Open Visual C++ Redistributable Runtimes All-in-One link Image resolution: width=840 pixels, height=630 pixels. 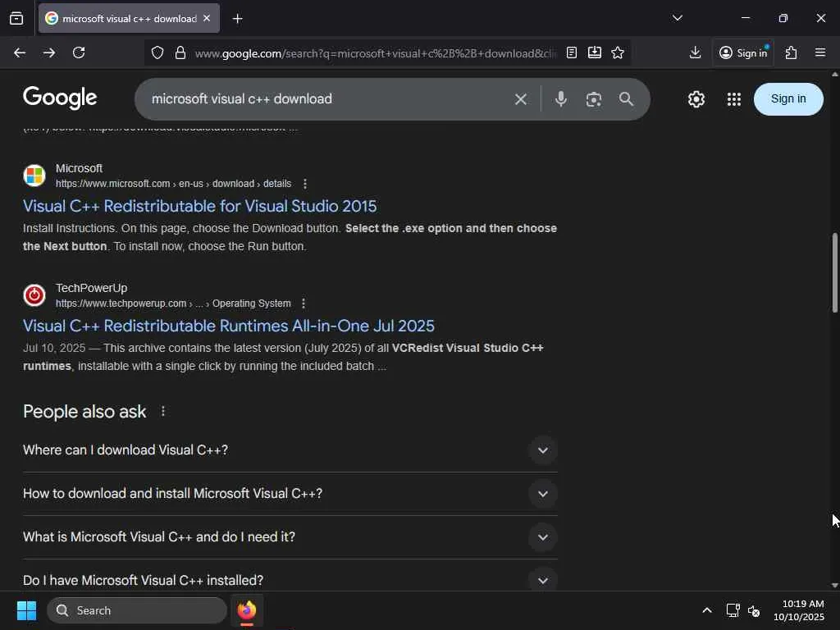point(229,326)
